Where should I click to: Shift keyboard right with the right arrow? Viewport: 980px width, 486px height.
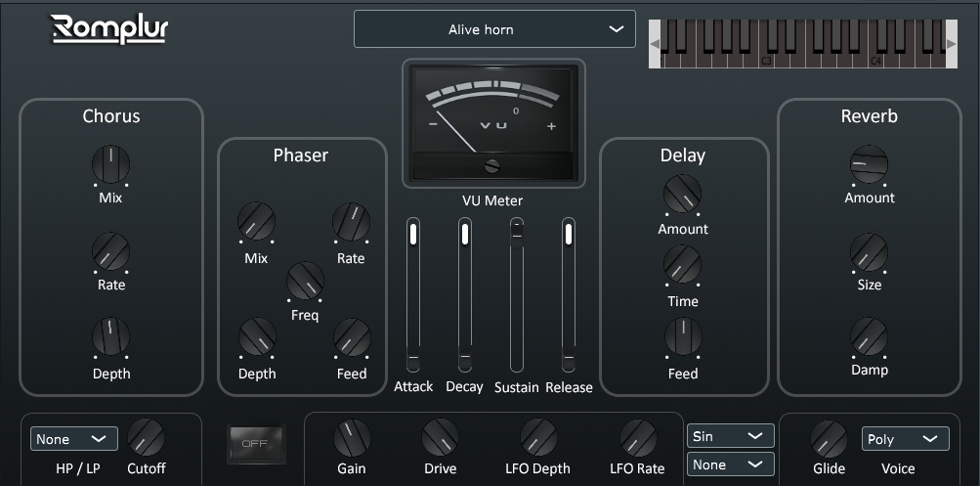click(952, 44)
